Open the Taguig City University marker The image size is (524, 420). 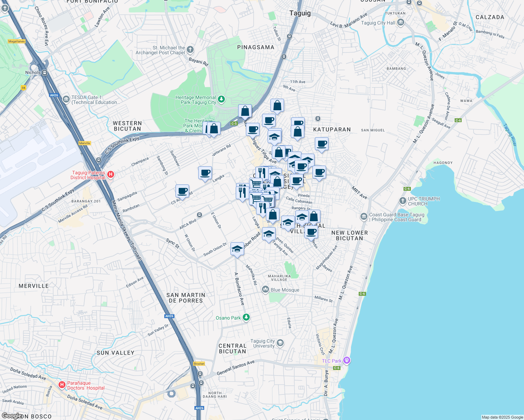tap(280, 343)
